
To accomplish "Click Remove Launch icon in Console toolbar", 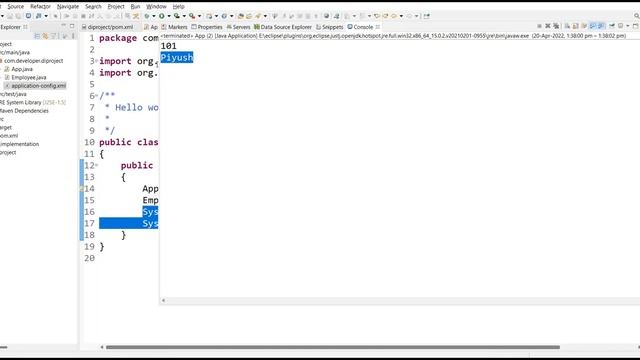I will 548,26.
